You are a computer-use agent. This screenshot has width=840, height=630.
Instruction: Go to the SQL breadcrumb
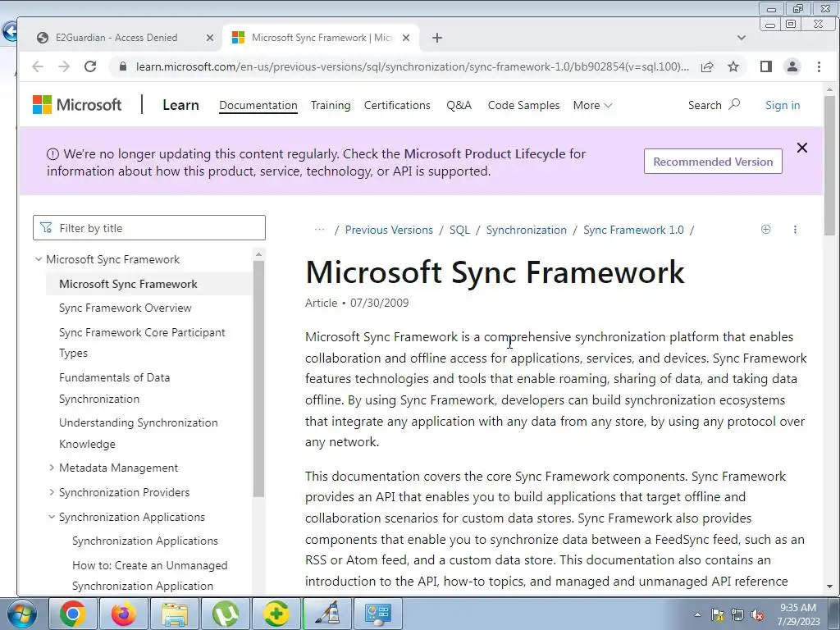(x=459, y=230)
